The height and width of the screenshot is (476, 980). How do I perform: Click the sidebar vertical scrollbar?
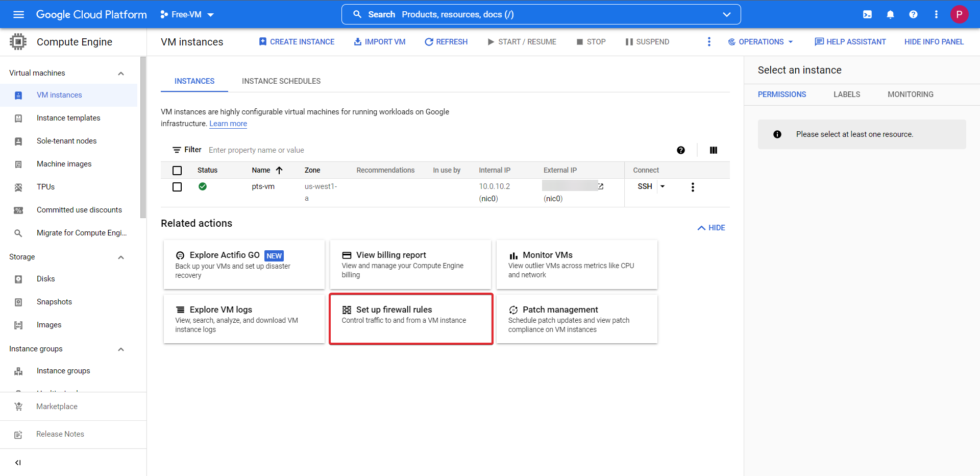pyautogui.click(x=143, y=138)
